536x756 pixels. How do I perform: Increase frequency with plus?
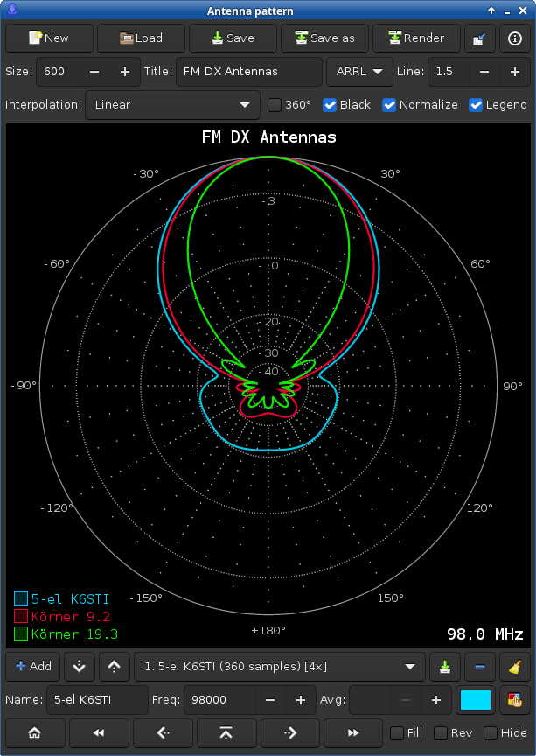tap(301, 700)
